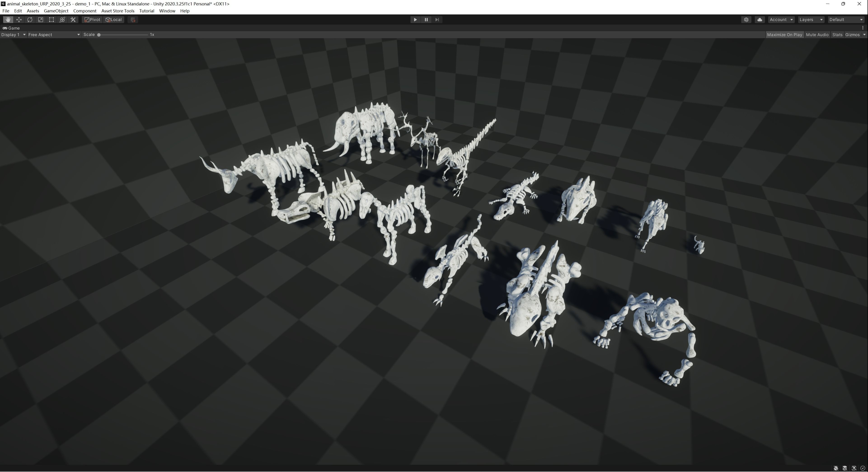
Task: Select the combined Transform tool
Action: (62, 20)
